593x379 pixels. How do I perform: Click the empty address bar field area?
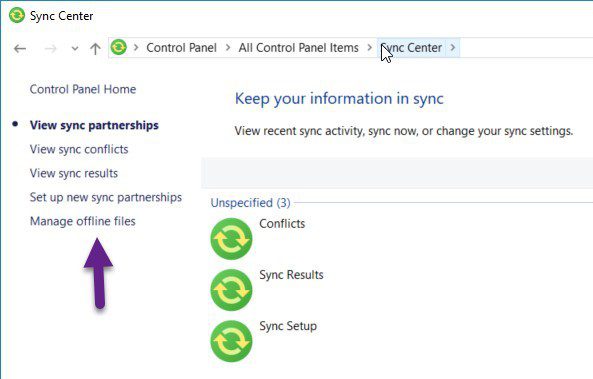click(526, 48)
